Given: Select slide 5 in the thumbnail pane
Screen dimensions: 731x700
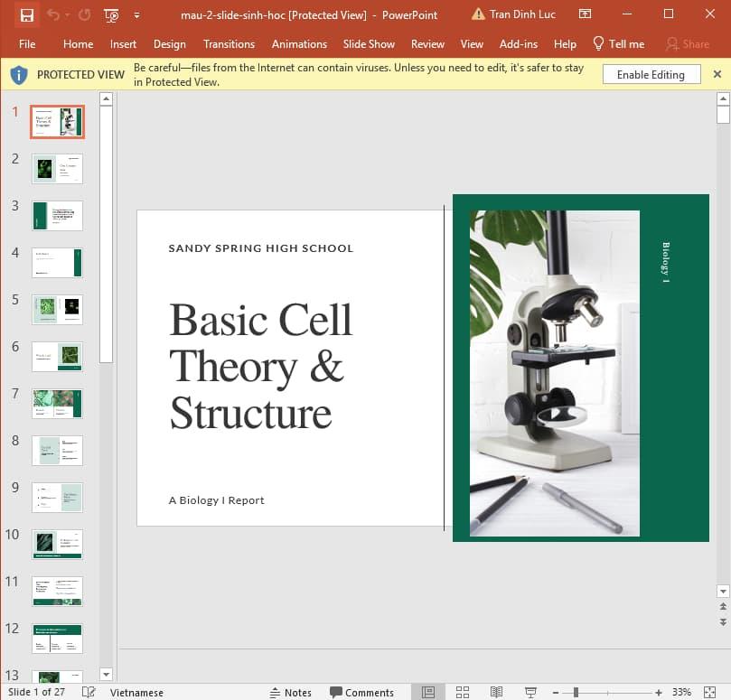Looking at the screenshot, I should point(57,310).
